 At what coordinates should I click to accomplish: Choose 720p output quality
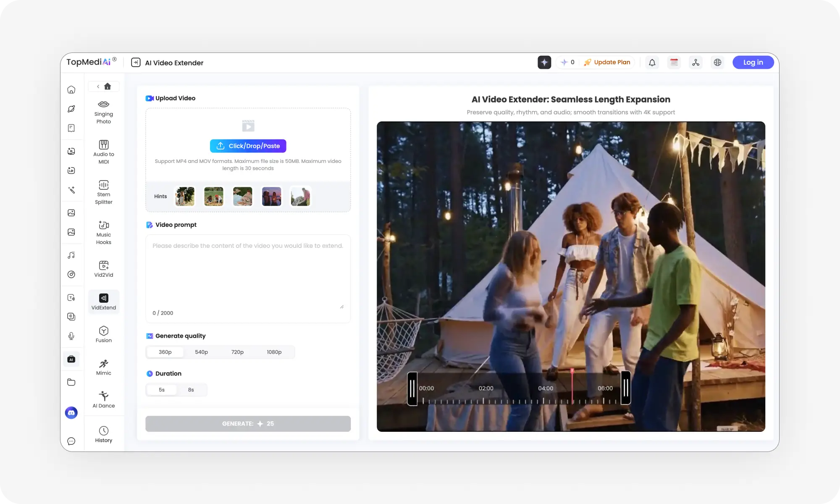pos(237,352)
